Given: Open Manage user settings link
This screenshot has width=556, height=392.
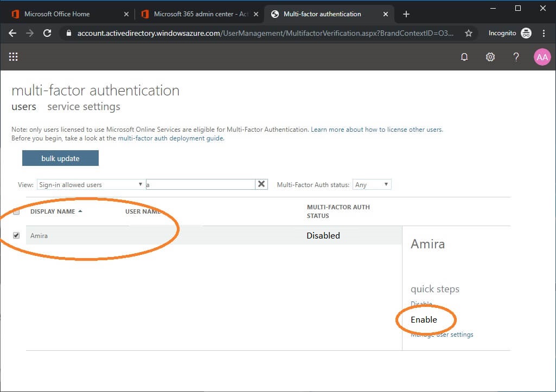Looking at the screenshot, I should point(442,335).
